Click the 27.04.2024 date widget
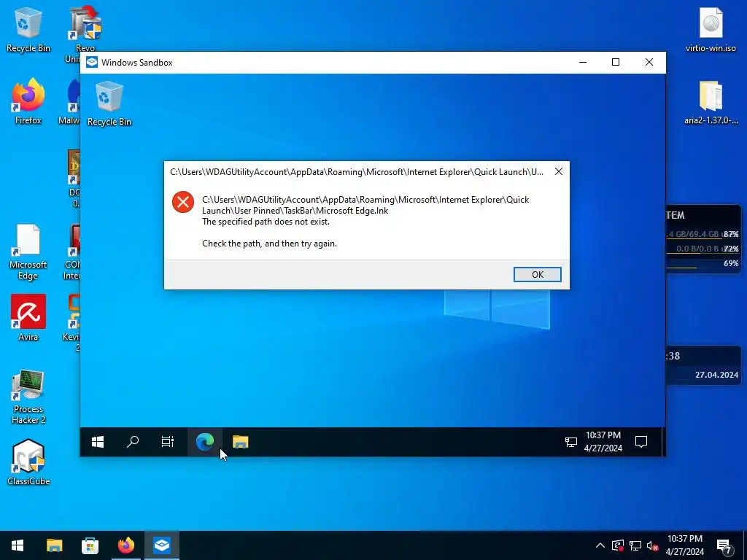Image resolution: width=747 pixels, height=560 pixels. coord(716,375)
